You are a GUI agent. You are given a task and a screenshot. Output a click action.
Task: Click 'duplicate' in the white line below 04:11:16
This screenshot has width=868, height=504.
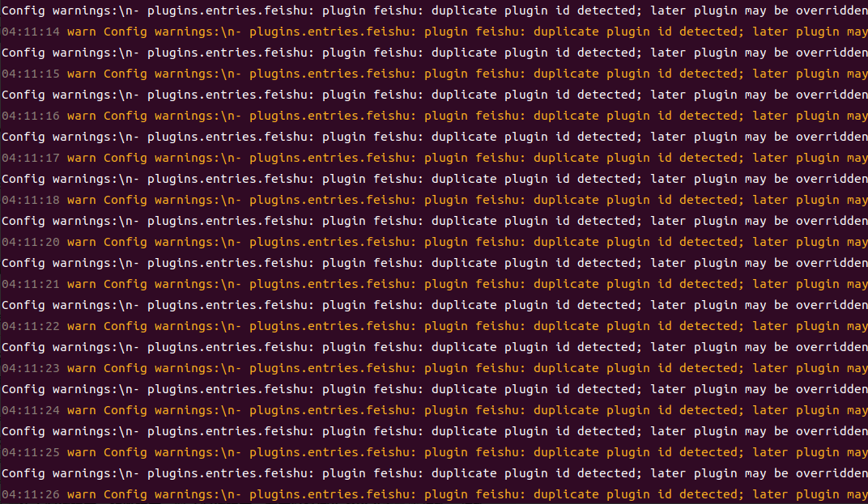pyautogui.click(x=464, y=138)
